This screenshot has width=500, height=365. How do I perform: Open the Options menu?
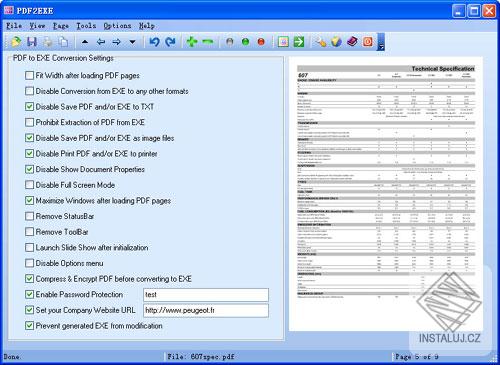tap(117, 26)
